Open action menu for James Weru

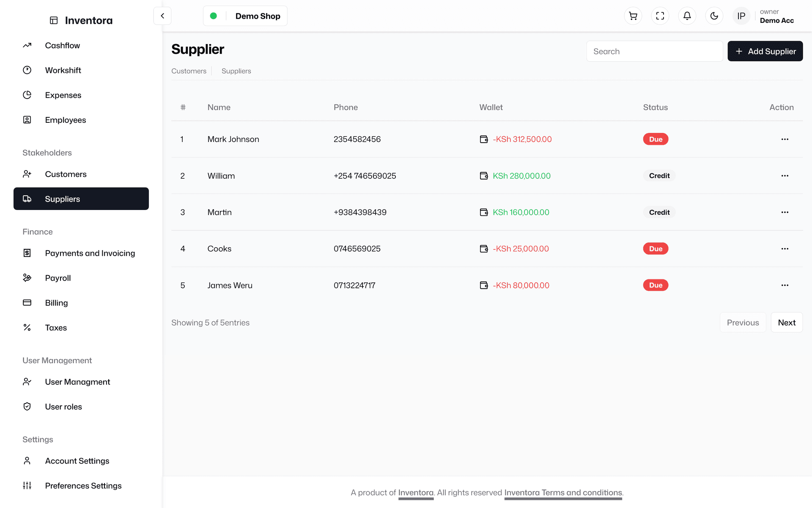(785, 285)
